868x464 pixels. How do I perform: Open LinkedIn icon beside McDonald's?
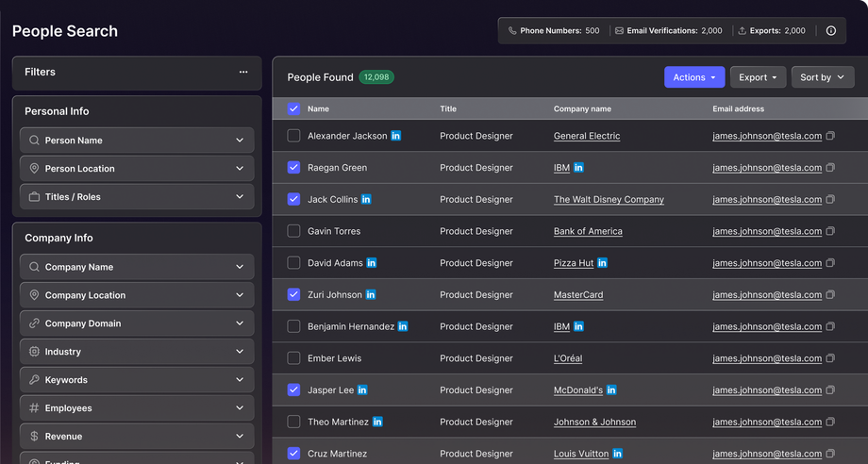611,389
